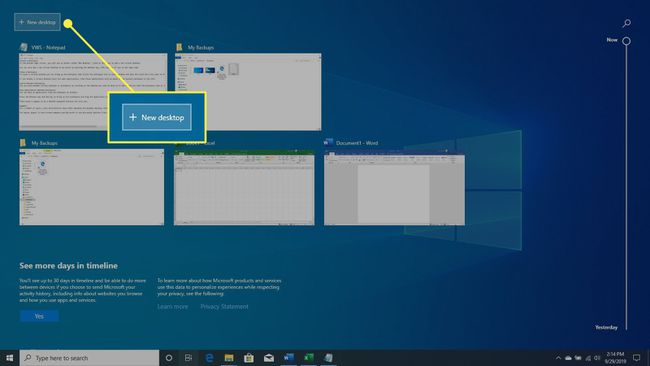Launch Microsoft Edge from the taskbar
Image resolution: width=650 pixels, height=366 pixels.
tap(209, 358)
